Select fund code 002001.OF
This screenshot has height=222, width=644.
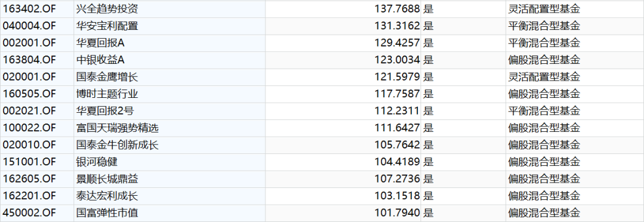coord(29,43)
